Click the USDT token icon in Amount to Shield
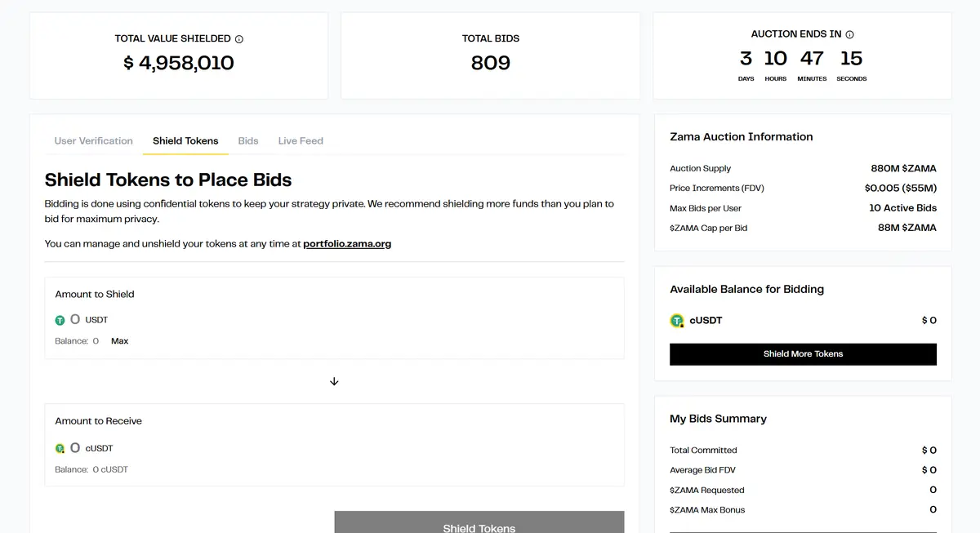This screenshot has width=980, height=533. [x=60, y=320]
